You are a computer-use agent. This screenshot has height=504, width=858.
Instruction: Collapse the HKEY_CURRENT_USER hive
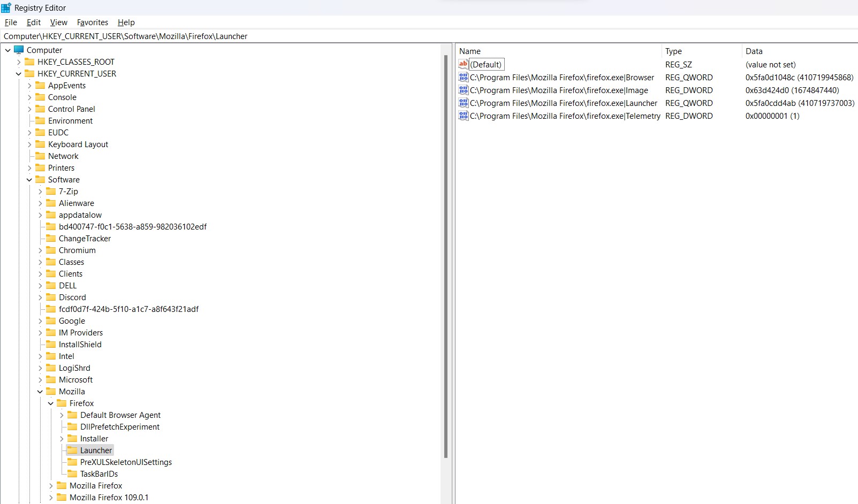click(x=19, y=74)
